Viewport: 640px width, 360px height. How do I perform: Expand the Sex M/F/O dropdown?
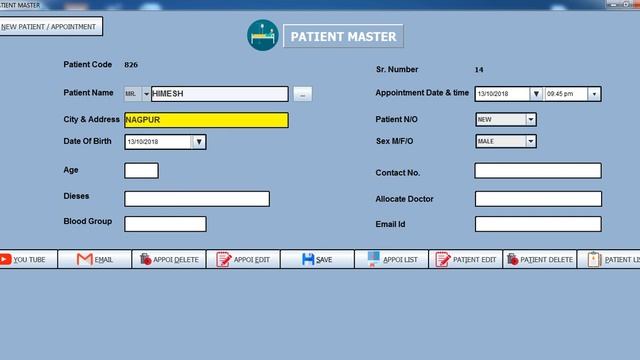point(531,141)
